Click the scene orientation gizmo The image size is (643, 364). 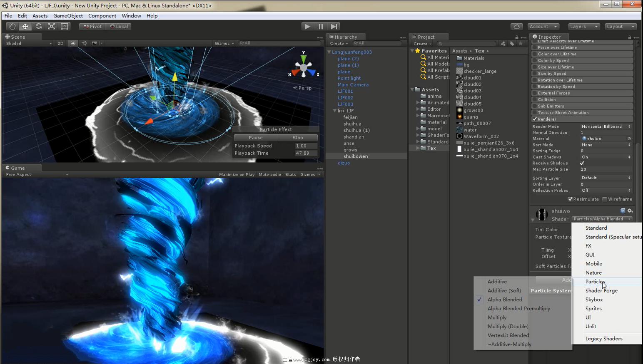pos(304,67)
